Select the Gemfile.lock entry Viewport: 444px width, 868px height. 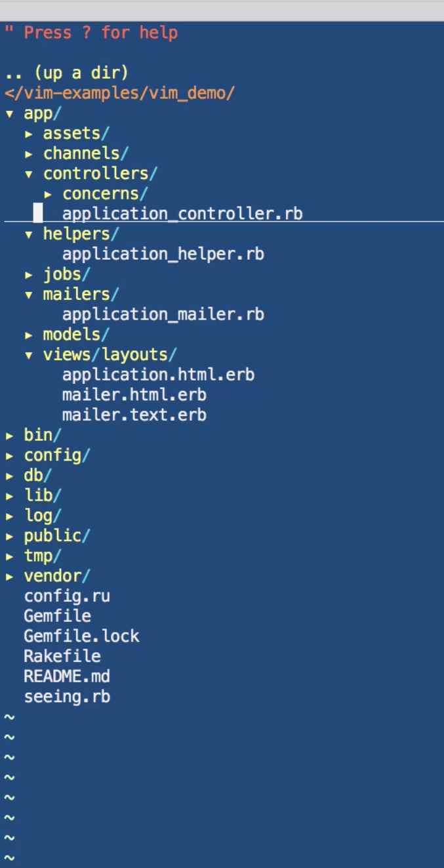pos(81,636)
